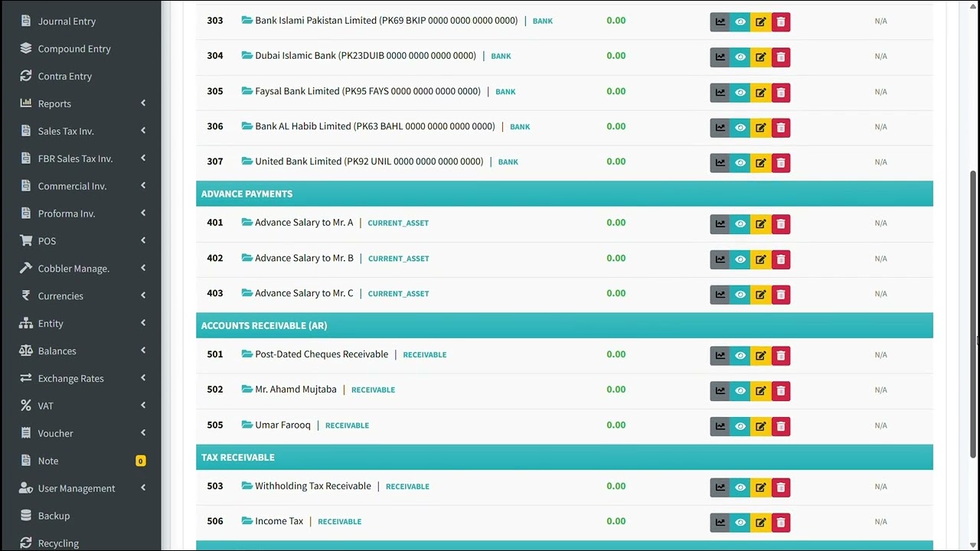Edit Mr. Ahamd Mujtaba account
This screenshot has width=980, height=551.
pos(760,391)
